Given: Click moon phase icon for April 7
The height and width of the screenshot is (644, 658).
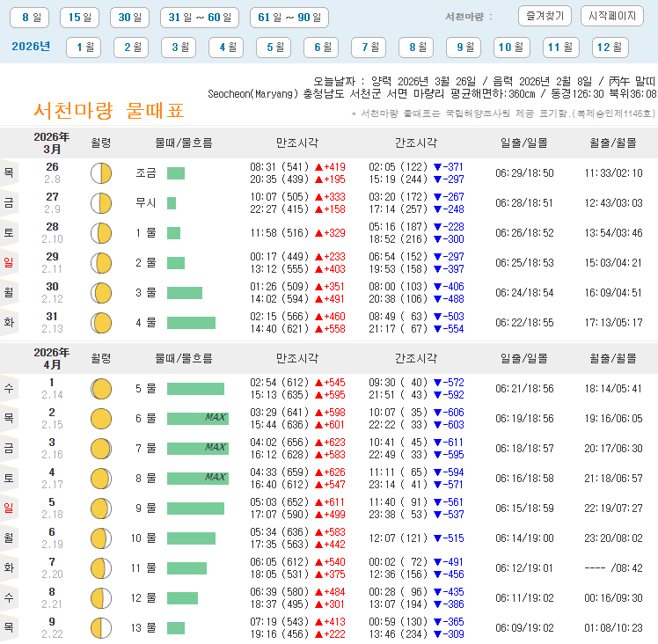Looking at the screenshot, I should point(101,568).
